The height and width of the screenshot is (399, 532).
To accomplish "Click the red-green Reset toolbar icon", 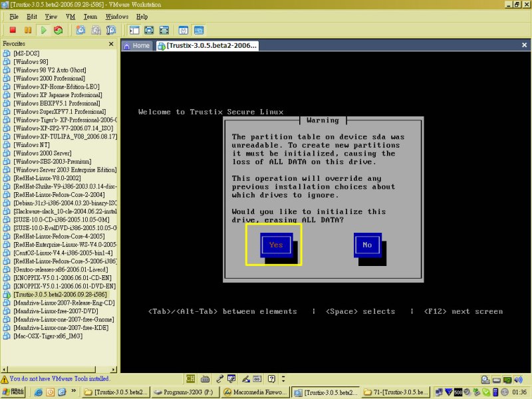I will (x=59, y=30).
